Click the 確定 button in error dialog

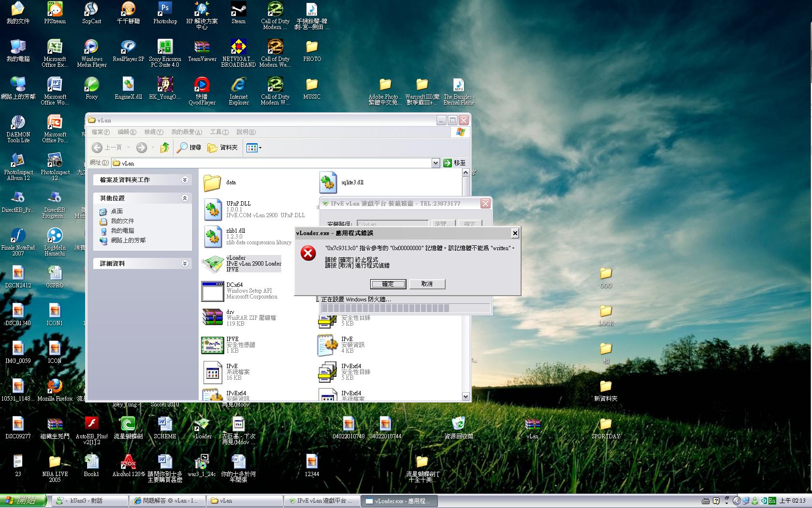point(388,284)
